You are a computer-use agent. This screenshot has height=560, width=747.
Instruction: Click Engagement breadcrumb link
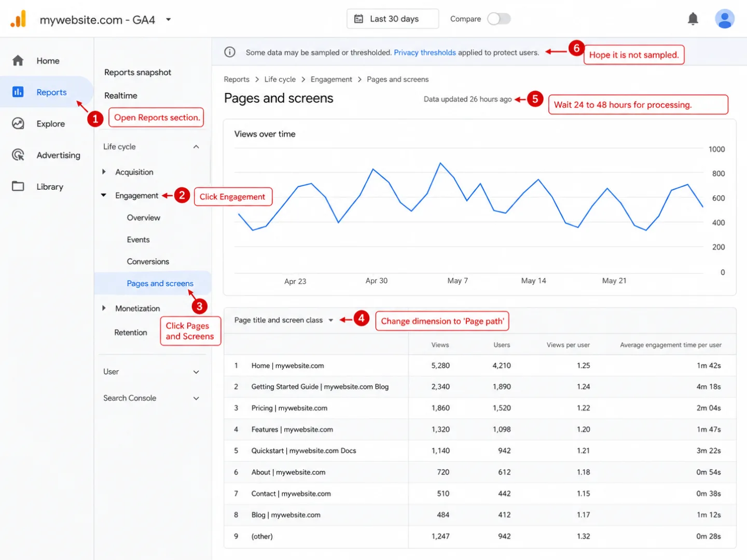click(331, 79)
